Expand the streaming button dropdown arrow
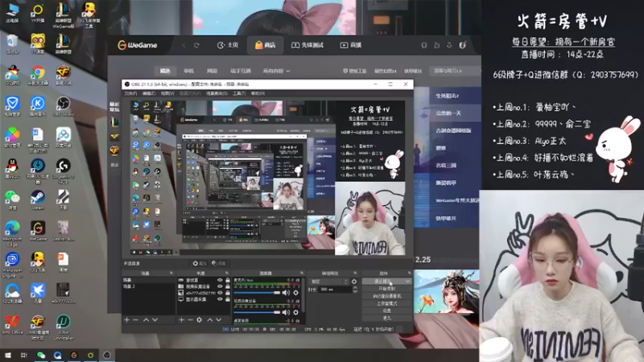The width and height of the screenshot is (644, 362). click(407, 282)
